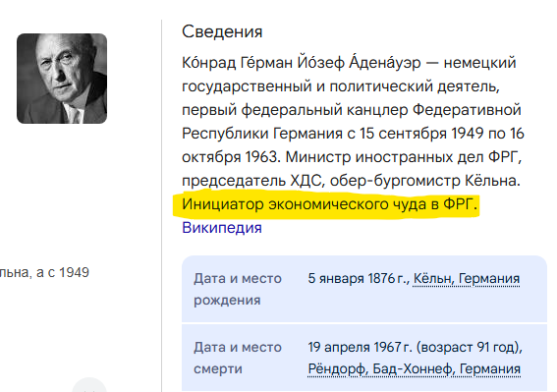Open the Германия link in birth row
Viewport: 557px width, 392px height.
point(489,278)
